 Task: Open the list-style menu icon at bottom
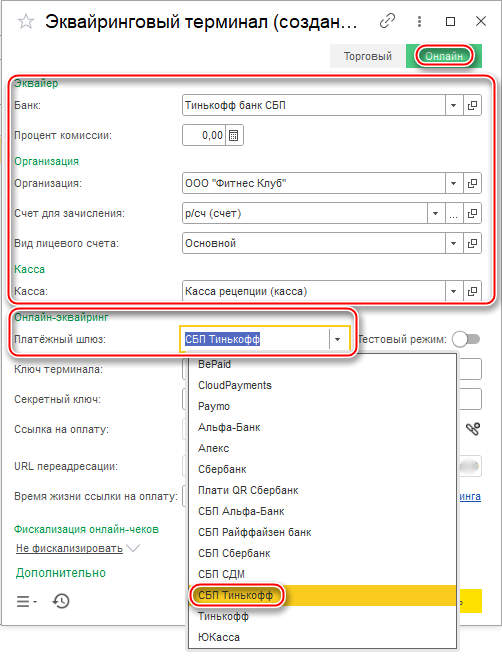26,602
